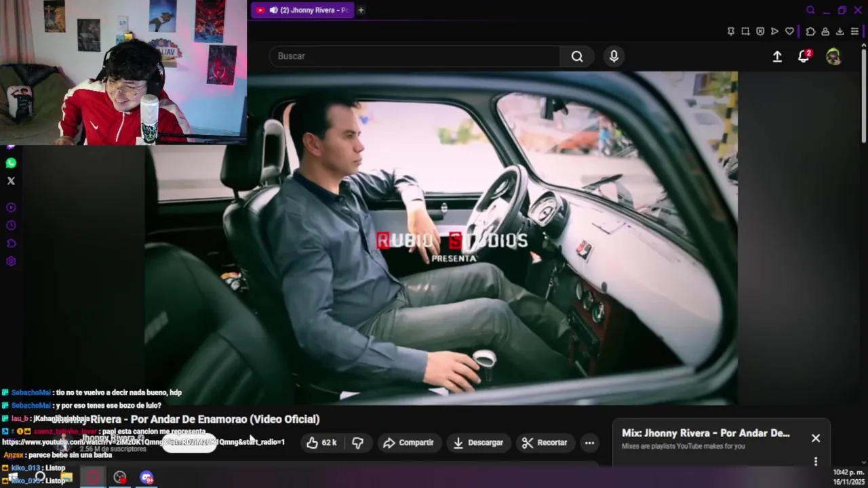Select the Jhonny Rivera YouTube tab
This screenshot has height=488, width=868.
pos(302,10)
